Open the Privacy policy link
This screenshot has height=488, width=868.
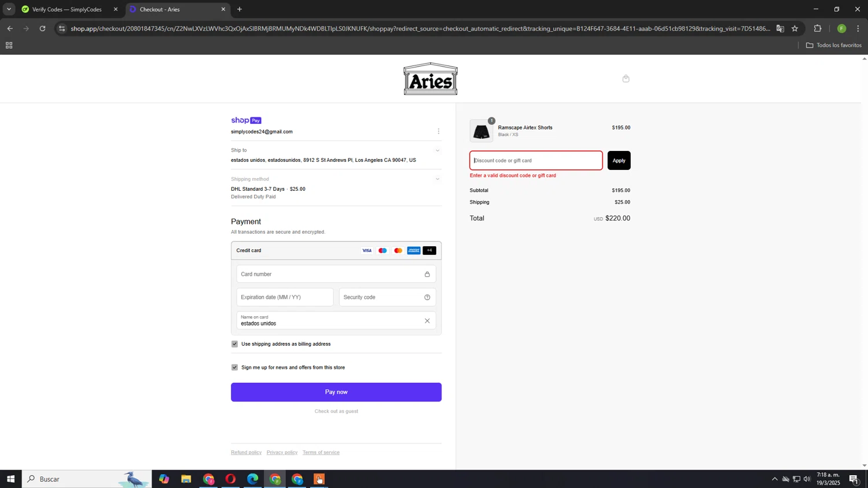pyautogui.click(x=282, y=452)
